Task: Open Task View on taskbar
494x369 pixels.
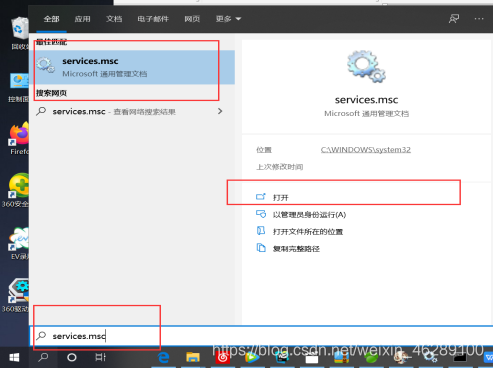Action: (x=100, y=358)
